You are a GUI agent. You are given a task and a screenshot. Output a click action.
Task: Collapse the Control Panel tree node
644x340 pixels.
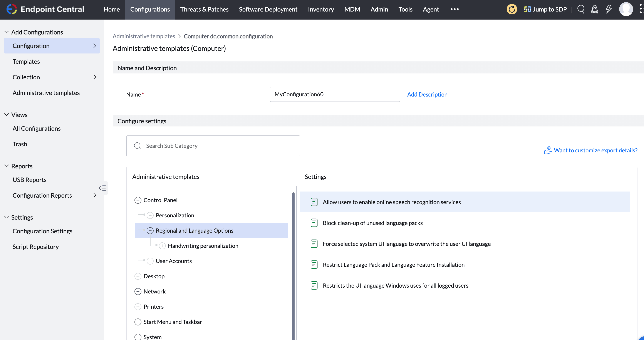[x=138, y=200]
